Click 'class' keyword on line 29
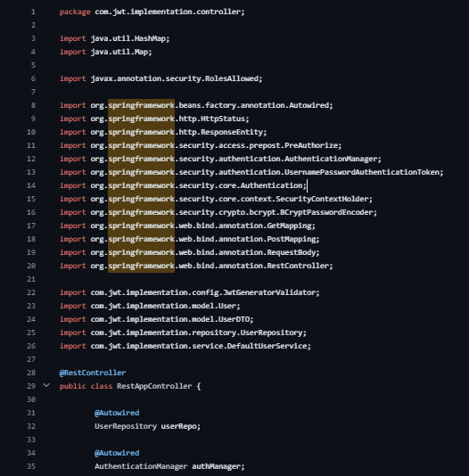Viewport: 469px width, 476px height. click(102, 386)
